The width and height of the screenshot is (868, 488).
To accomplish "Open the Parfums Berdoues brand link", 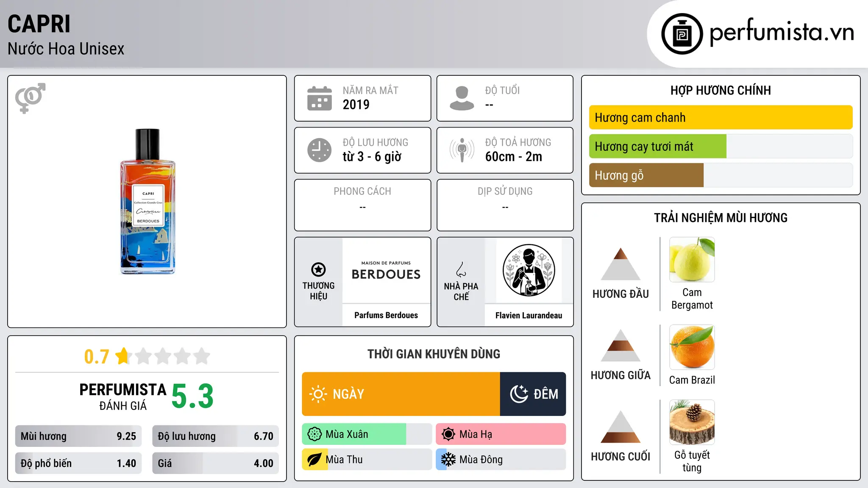I will point(386,315).
